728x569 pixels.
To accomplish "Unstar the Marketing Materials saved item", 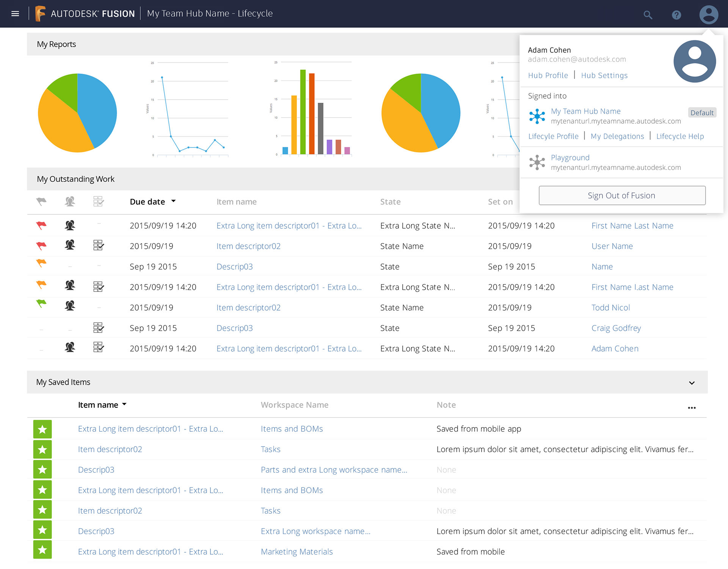I will click(42, 550).
